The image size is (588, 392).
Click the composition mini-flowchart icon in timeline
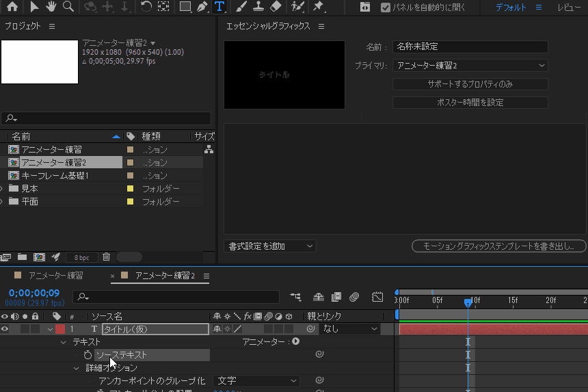pyautogui.click(x=295, y=297)
